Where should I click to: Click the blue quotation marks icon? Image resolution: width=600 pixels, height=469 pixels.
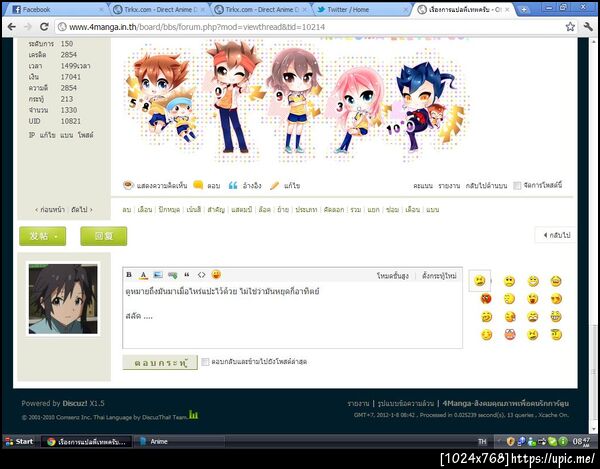click(233, 186)
